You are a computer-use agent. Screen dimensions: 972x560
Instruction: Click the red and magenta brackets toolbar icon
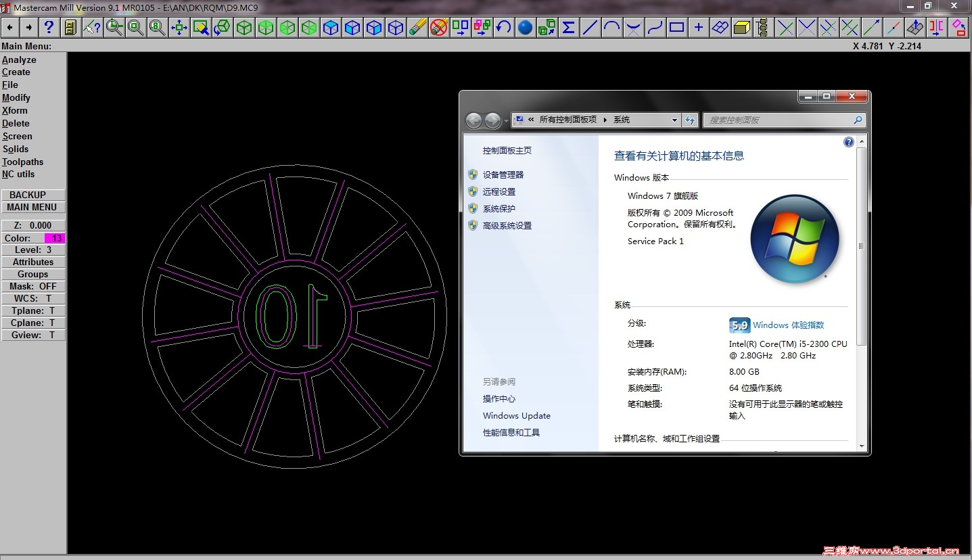(x=937, y=28)
